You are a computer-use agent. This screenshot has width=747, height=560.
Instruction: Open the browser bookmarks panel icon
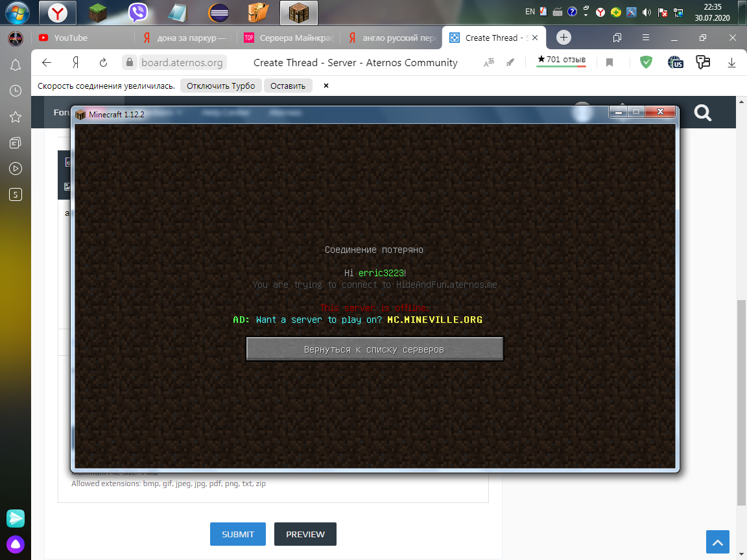point(617,38)
